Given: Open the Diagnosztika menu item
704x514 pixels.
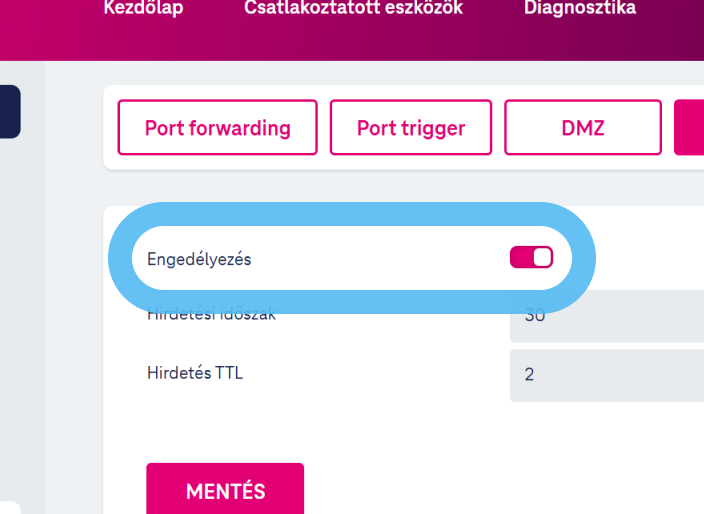Looking at the screenshot, I should coord(579,8).
